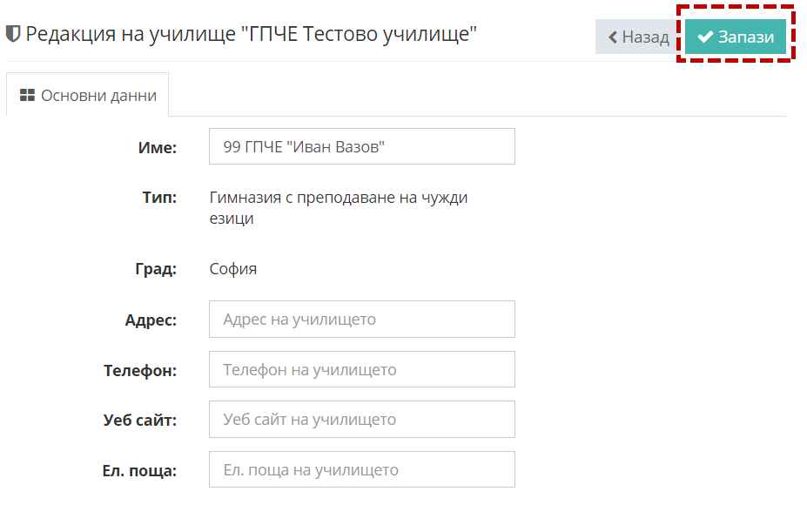Image resolution: width=807 pixels, height=532 pixels.
Task: Go back with the Назад button label
Action: click(x=645, y=37)
